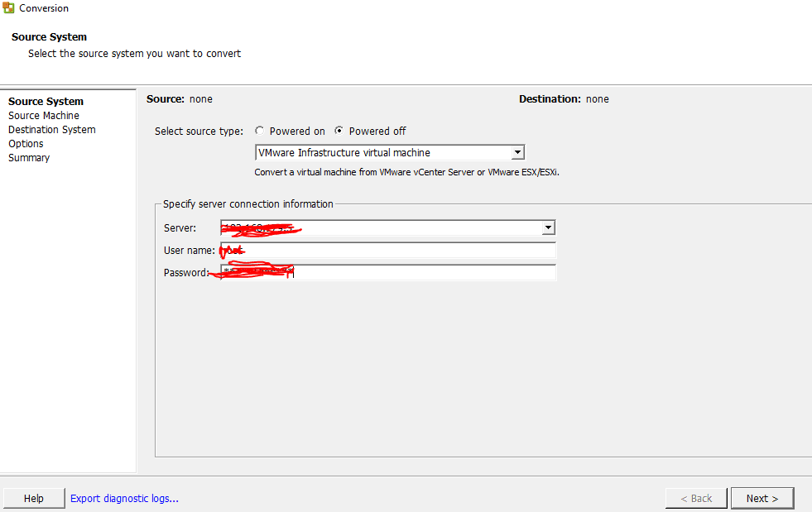Go to Summary step
Image resolution: width=812 pixels, height=512 pixels.
click(x=29, y=157)
